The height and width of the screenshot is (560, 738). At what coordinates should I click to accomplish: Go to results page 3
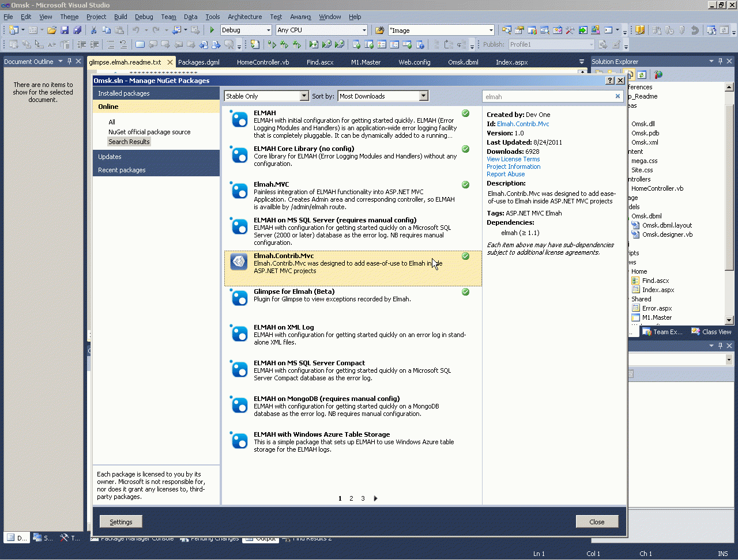pos(363,498)
